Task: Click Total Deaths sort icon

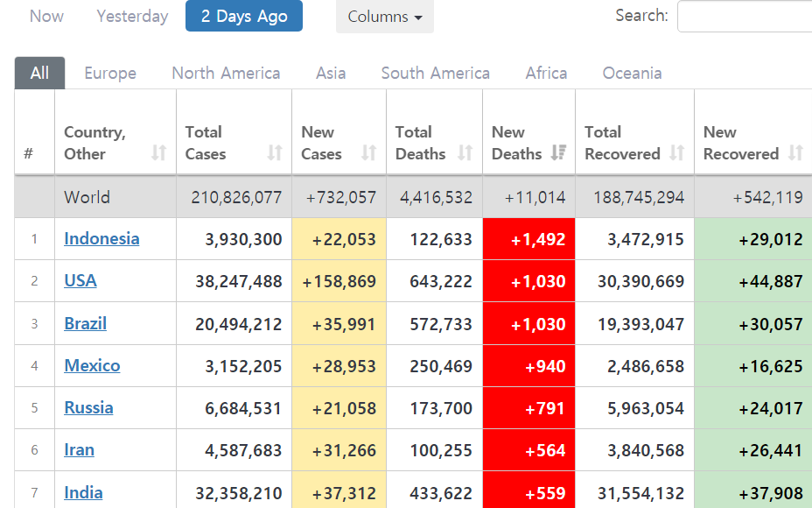Action: (465, 153)
